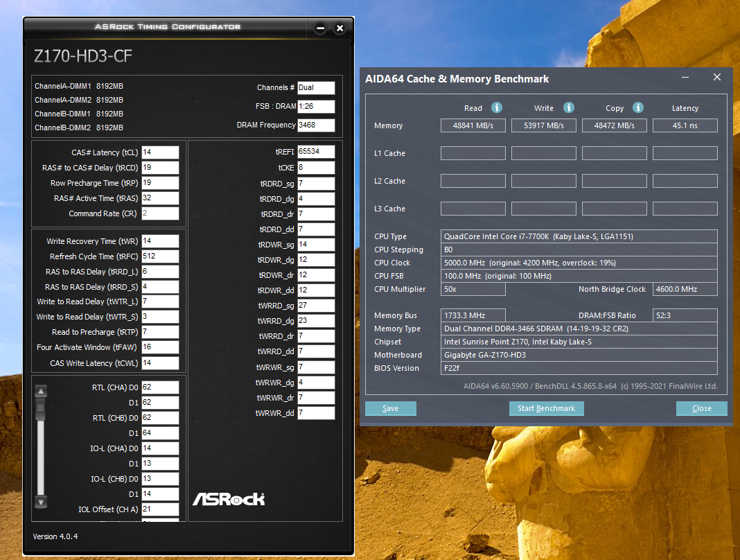Click the scroll up arrow in RTL panel

(41, 391)
